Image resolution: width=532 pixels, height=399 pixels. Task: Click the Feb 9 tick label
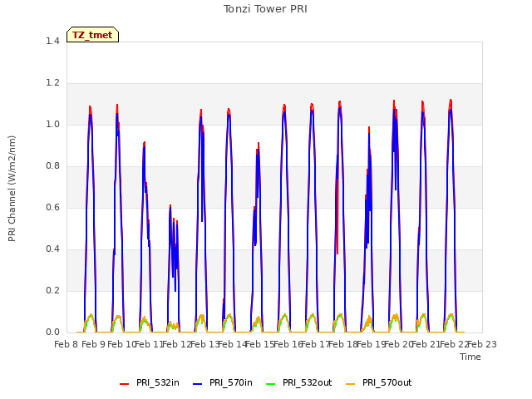tap(94, 345)
